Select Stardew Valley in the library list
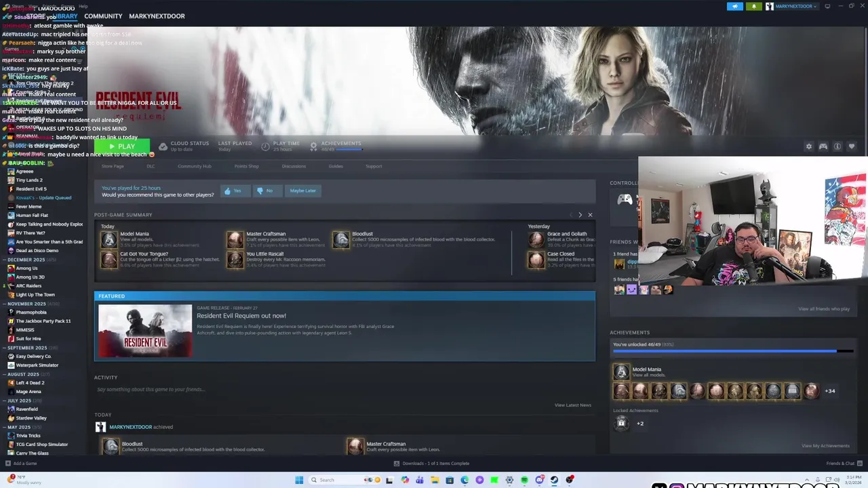This screenshot has width=868, height=488. tap(31, 418)
